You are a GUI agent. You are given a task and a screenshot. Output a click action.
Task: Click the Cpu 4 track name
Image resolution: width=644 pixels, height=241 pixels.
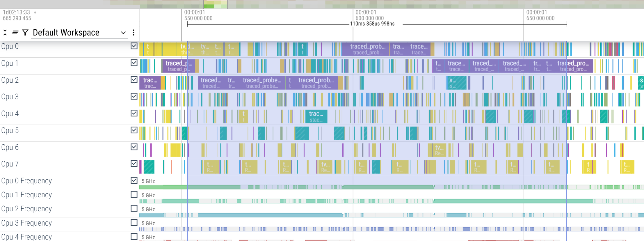tap(10, 114)
